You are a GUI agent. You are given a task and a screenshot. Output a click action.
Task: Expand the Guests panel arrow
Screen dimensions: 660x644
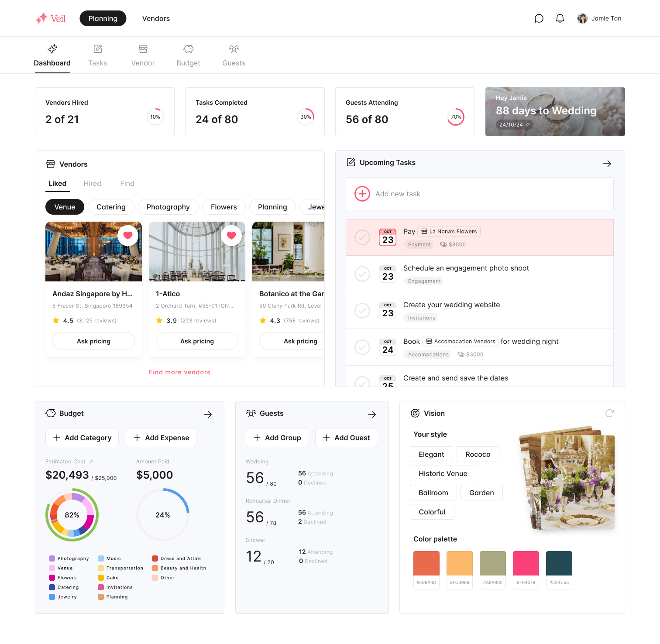372,414
